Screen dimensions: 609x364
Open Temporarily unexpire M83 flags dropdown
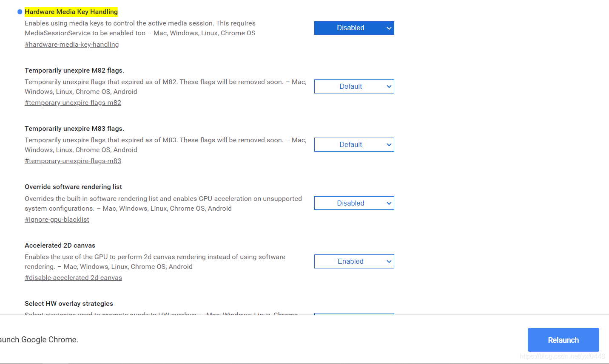click(x=354, y=145)
